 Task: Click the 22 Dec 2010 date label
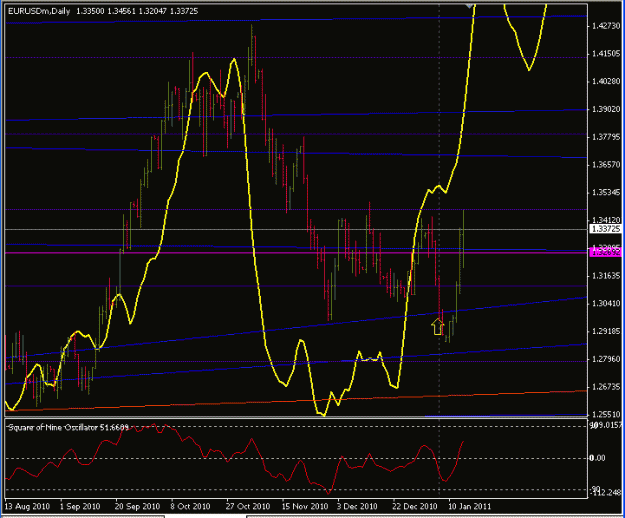pyautogui.click(x=415, y=506)
